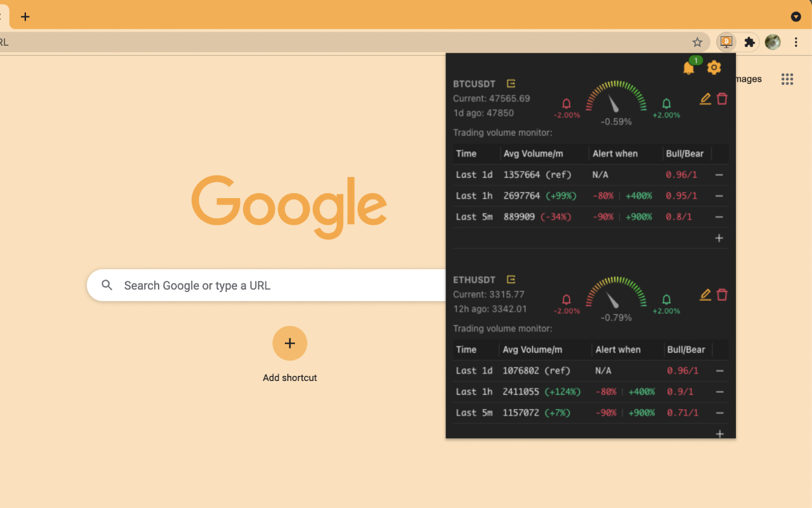This screenshot has height=508, width=812.
Task: Open a new browser tab
Action: (x=25, y=17)
